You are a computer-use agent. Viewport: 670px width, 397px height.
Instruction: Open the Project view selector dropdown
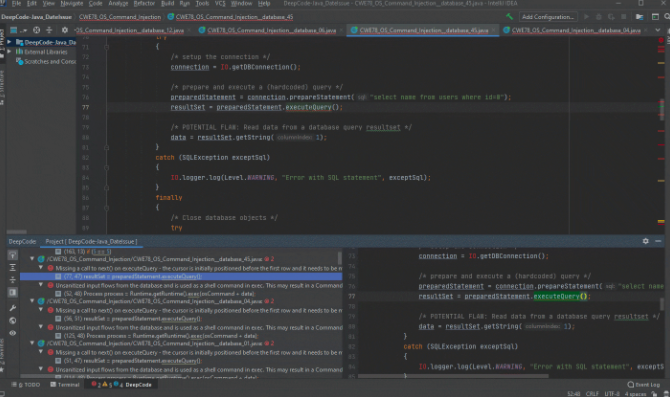pos(17,30)
